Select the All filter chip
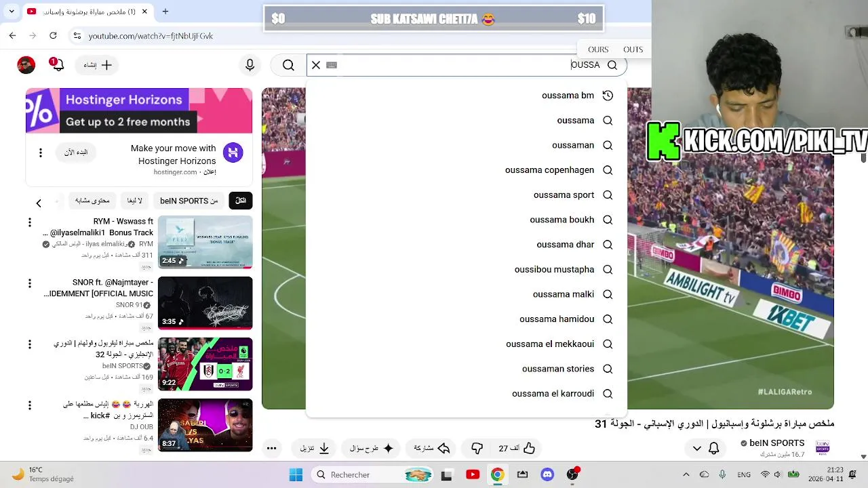 (x=240, y=201)
